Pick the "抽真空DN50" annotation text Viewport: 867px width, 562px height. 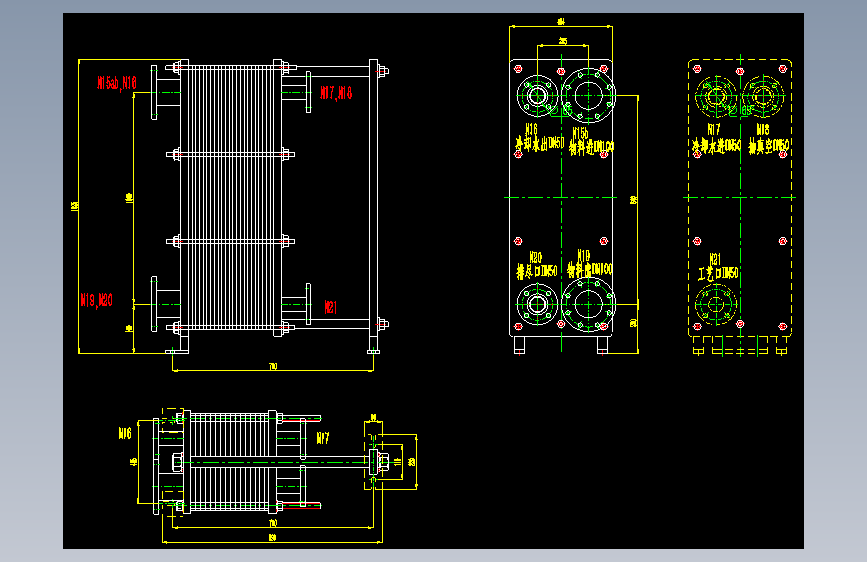coord(769,146)
